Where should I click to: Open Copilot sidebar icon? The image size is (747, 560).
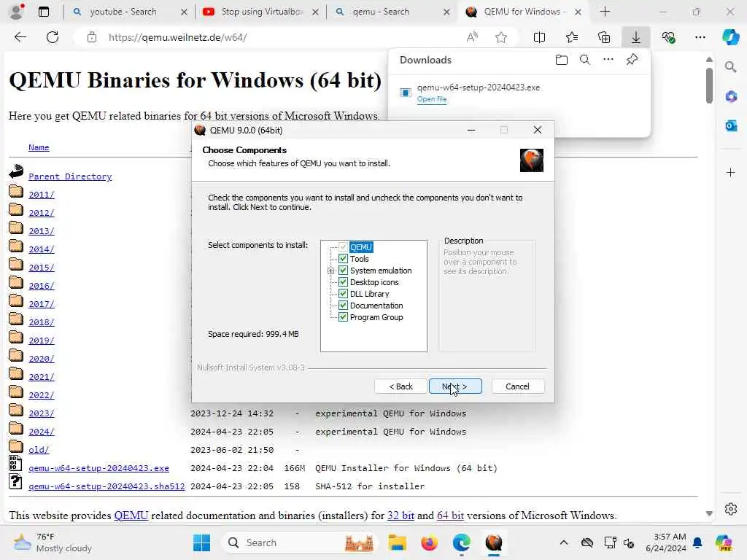730,37
